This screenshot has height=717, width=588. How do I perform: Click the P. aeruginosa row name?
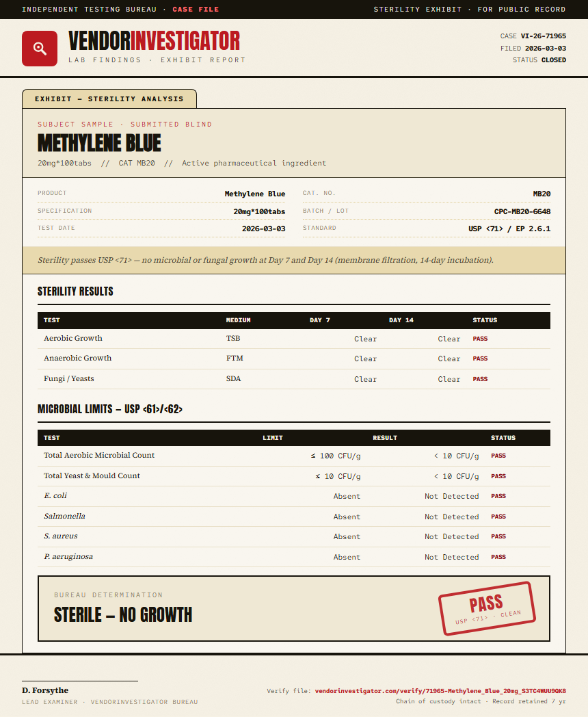point(68,556)
